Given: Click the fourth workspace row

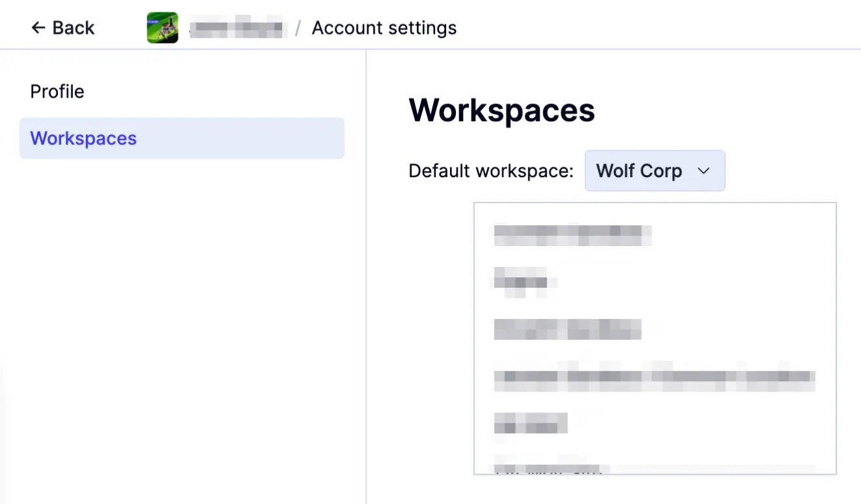Looking at the screenshot, I should [x=654, y=378].
